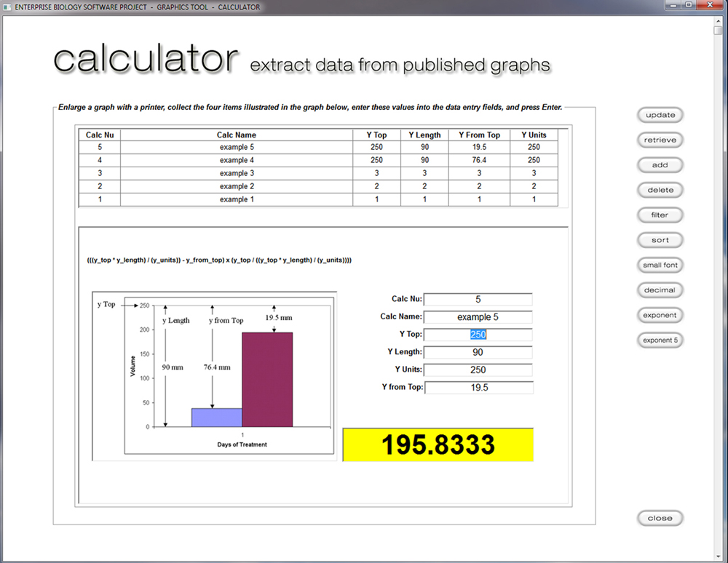Maximize the calculator window

tap(688, 5)
